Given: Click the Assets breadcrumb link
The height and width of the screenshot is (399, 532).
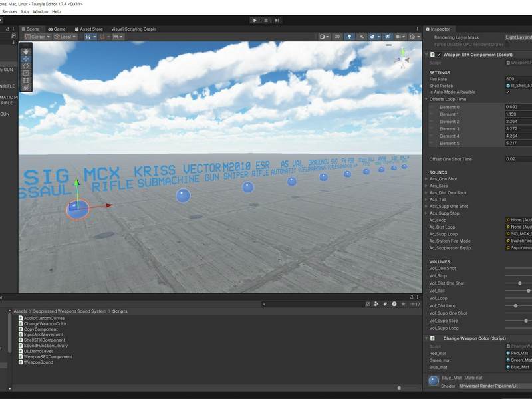Looking at the screenshot, I should (x=20, y=311).
